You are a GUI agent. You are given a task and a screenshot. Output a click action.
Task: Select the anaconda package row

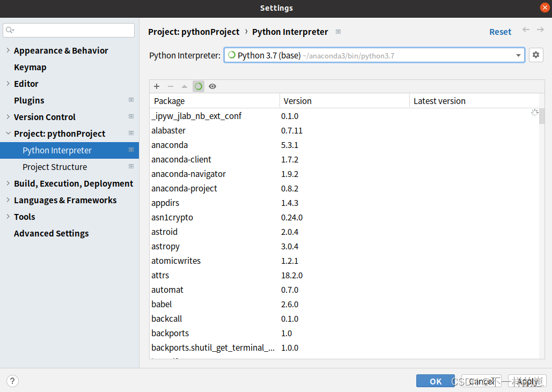pyautogui.click(x=344, y=145)
